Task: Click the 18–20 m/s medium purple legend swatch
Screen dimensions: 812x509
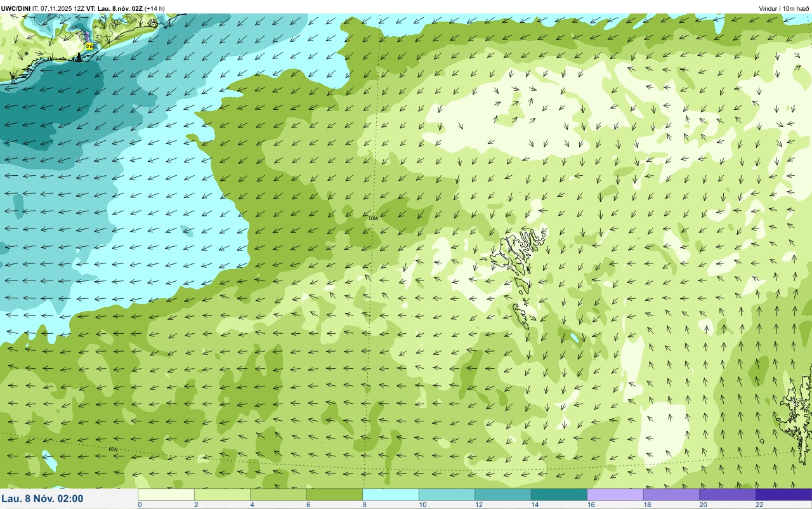Action: [x=671, y=494]
